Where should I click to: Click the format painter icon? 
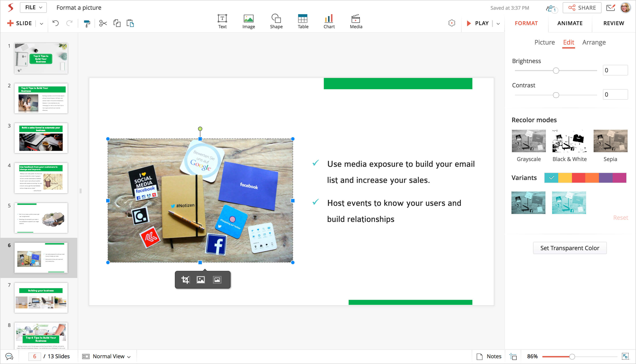tap(87, 24)
